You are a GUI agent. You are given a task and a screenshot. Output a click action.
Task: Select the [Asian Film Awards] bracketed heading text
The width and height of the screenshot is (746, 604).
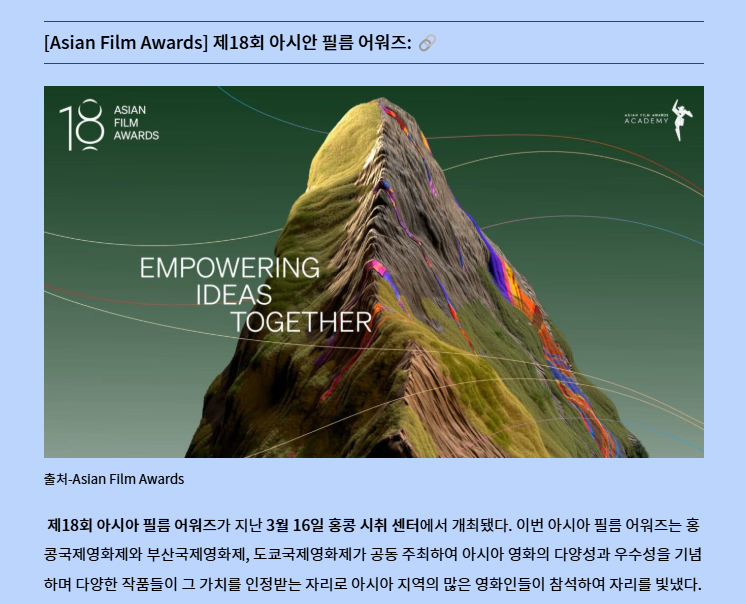[126, 43]
